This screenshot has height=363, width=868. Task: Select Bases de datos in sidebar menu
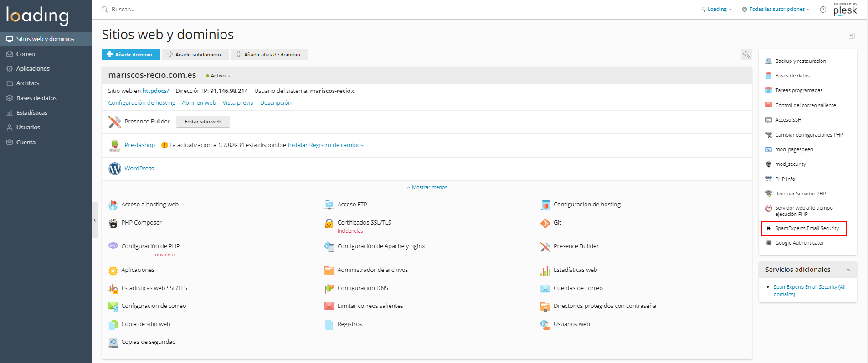36,98
